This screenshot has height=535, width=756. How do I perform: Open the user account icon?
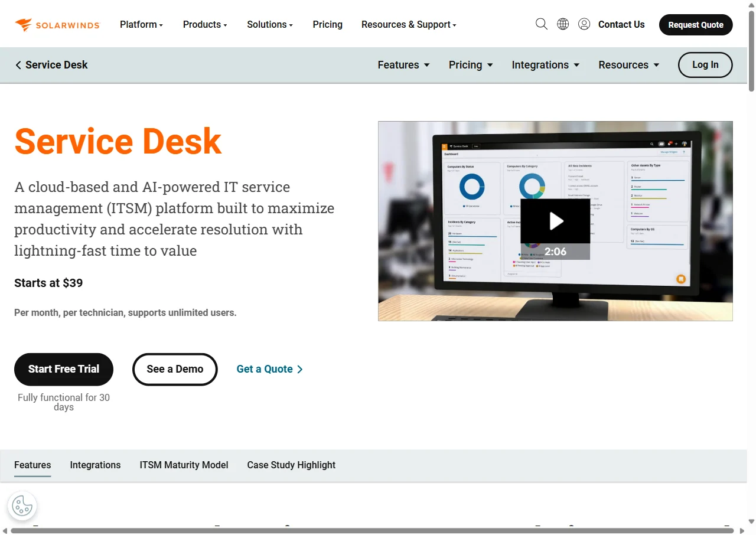point(584,24)
